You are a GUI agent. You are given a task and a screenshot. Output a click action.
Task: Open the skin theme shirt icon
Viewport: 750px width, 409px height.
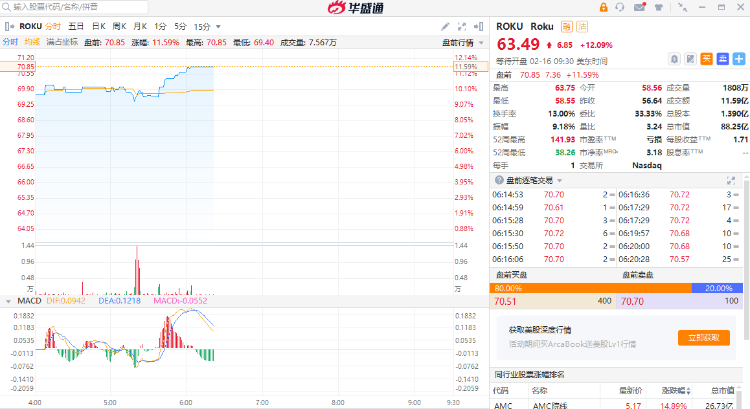(x=659, y=7)
